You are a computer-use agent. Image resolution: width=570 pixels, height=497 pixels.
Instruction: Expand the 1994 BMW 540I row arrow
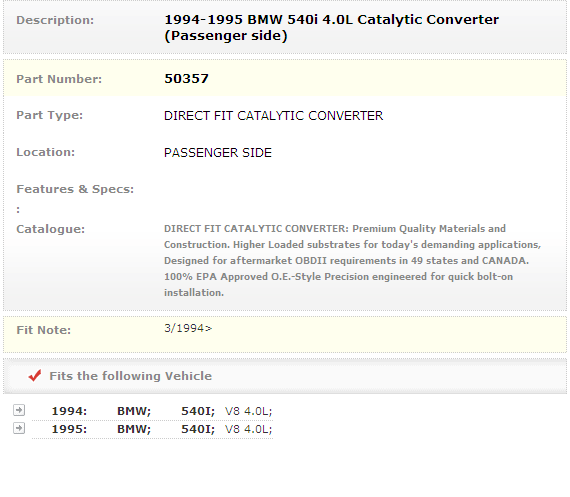tap(19, 410)
